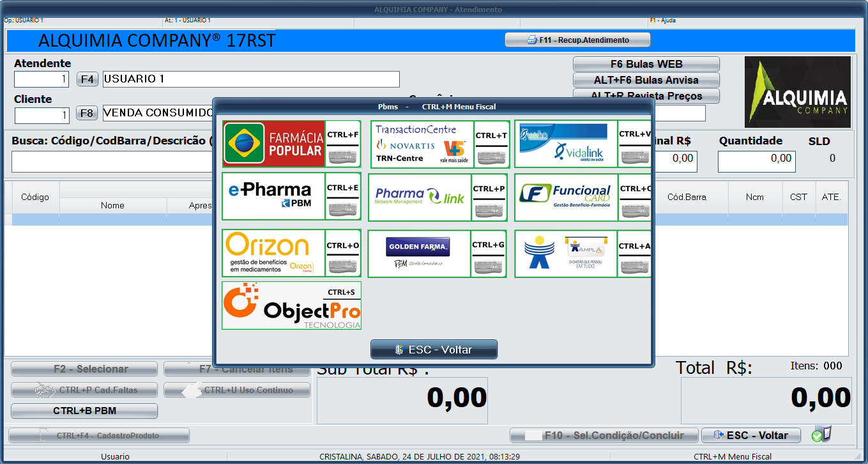Select the Golden Farma logo
The image size is (868, 464).
pos(420,254)
